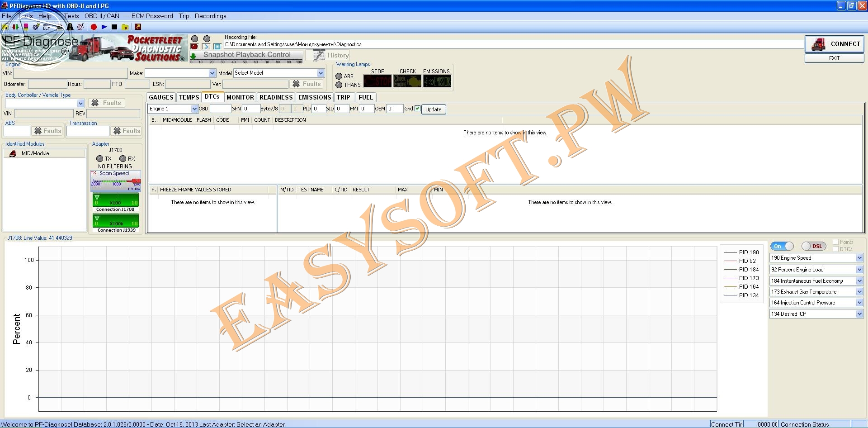Open the Make dropdown
This screenshot has height=428, width=868.
(x=212, y=73)
